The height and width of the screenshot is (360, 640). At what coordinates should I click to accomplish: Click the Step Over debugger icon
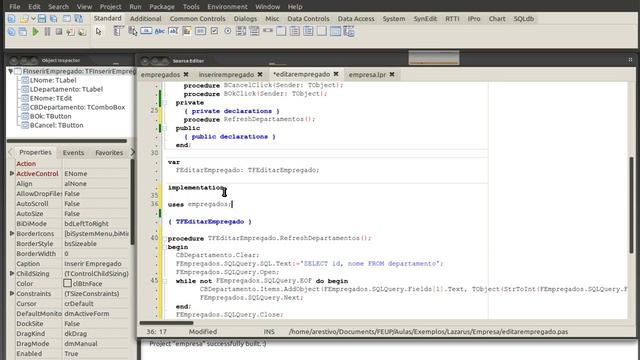click(82, 31)
